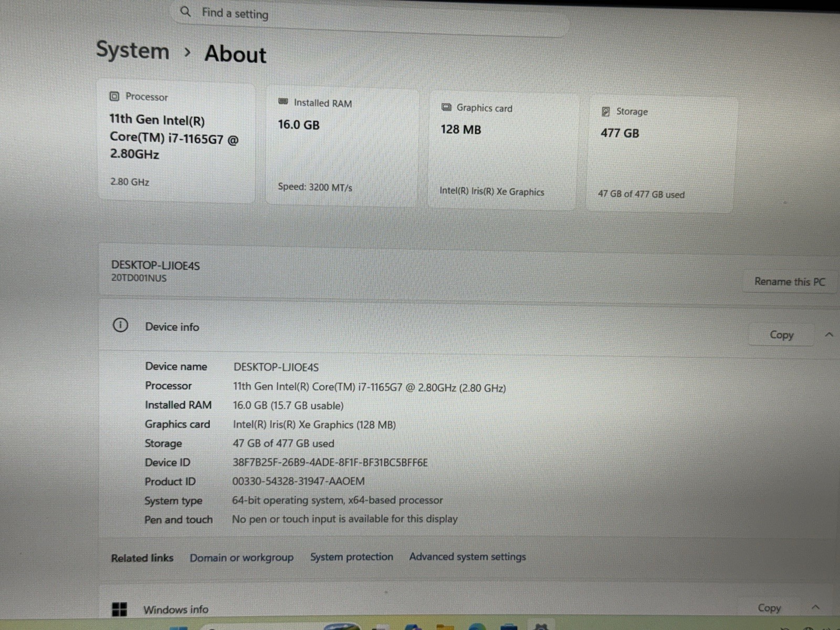Select Device ID value 38F7B25F-26B9-4ADE

tap(330, 463)
